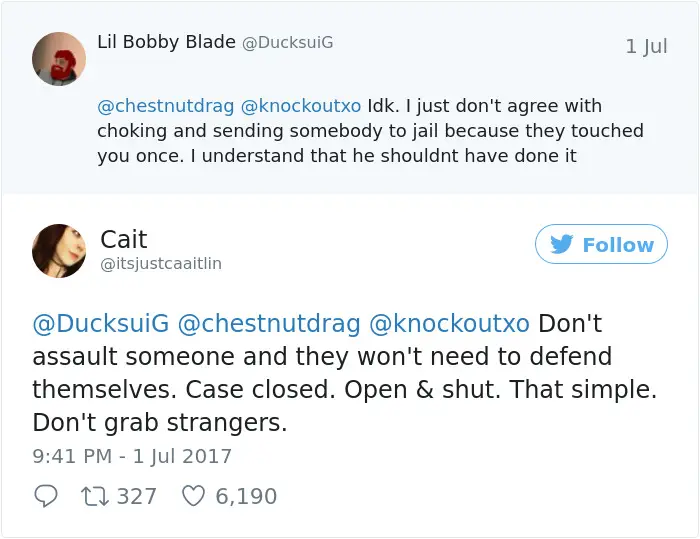Open @chestnutdrag mention in Cait's reply

click(269, 324)
